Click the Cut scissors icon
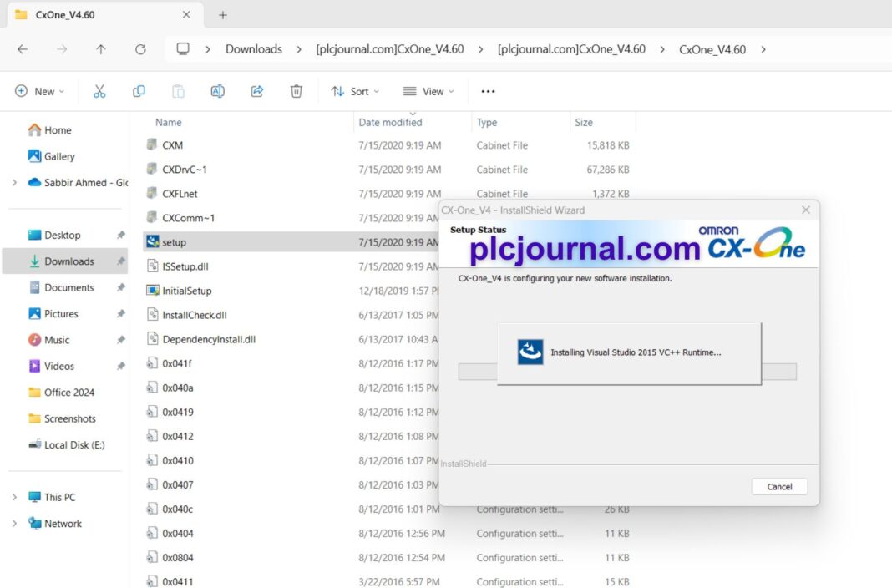Image resolution: width=892 pixels, height=588 pixels. click(99, 91)
